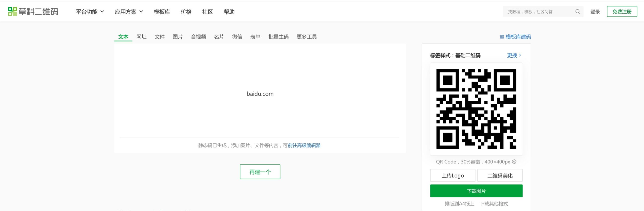The image size is (644, 211).
Task: Click the 上传Logo button
Action: click(x=453, y=176)
